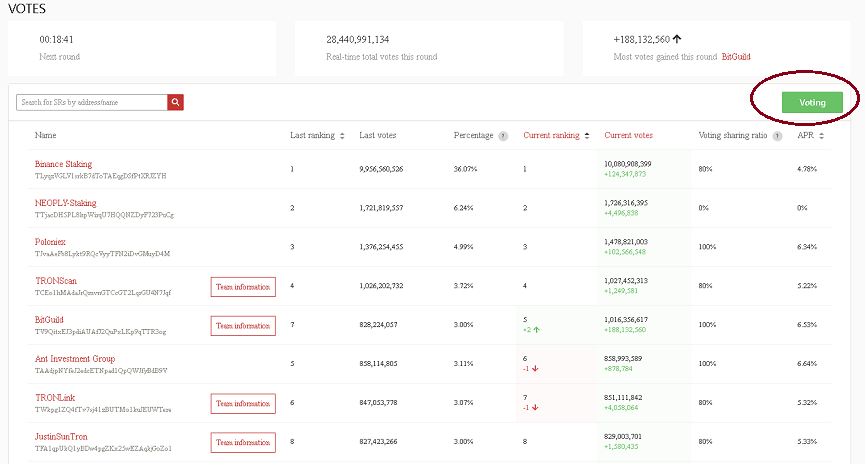Open the TRONLink representative link
865x464 pixels.
point(55,397)
